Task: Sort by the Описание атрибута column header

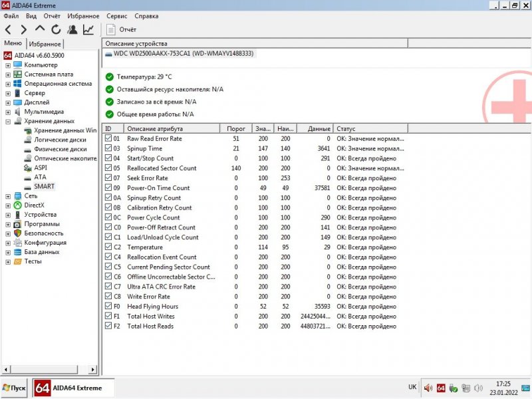Action: (173, 128)
